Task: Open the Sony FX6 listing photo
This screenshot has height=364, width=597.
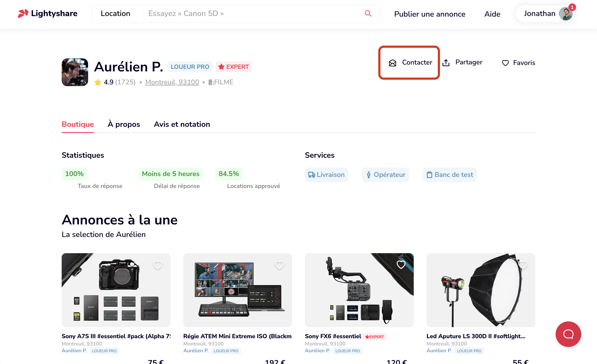Action: (359, 290)
